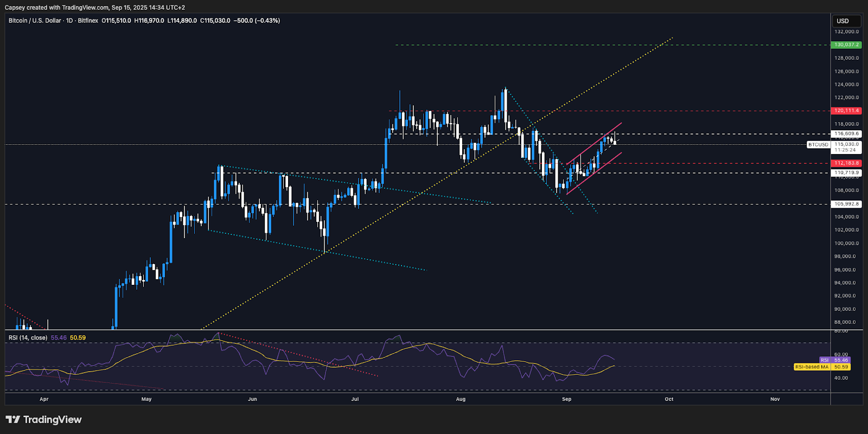The image size is (868, 434).
Task: Click the Oct label on time axis
Action: 669,399
